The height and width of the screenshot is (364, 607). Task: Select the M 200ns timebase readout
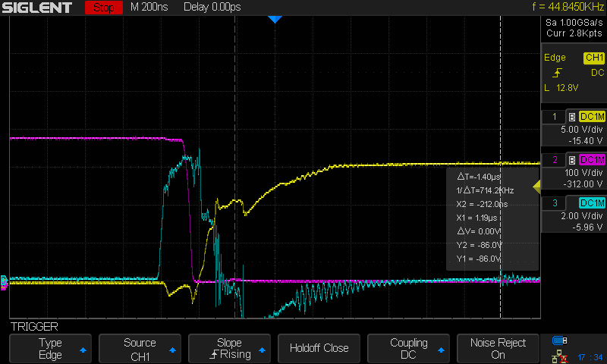coord(149,7)
